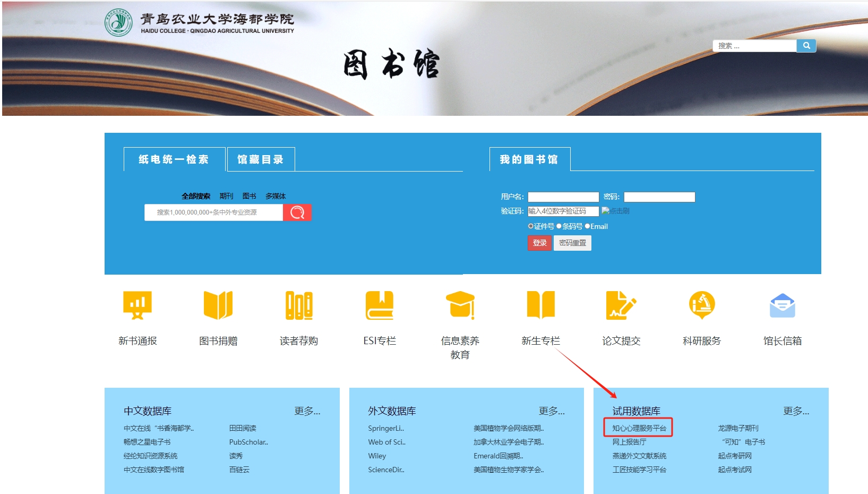Click the red search magnifier button

[297, 212]
